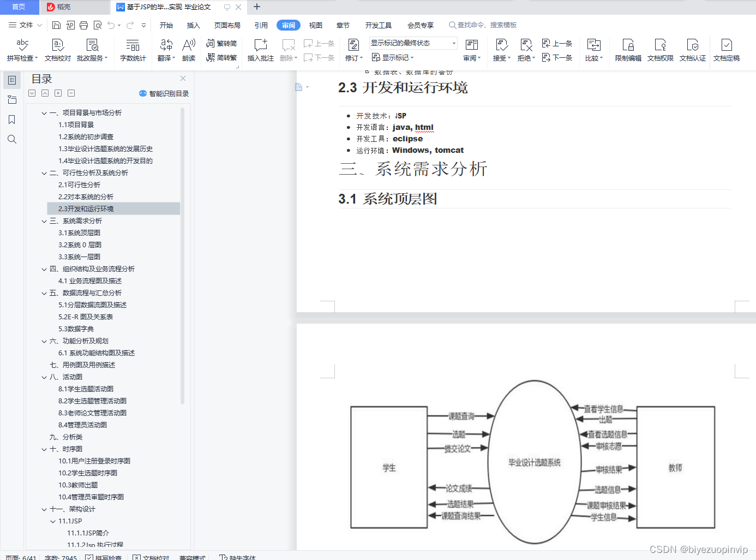Viewport: 756px width, 560px height.
Task: Convert traditional to simplified (繁转简)
Action: tap(221, 43)
